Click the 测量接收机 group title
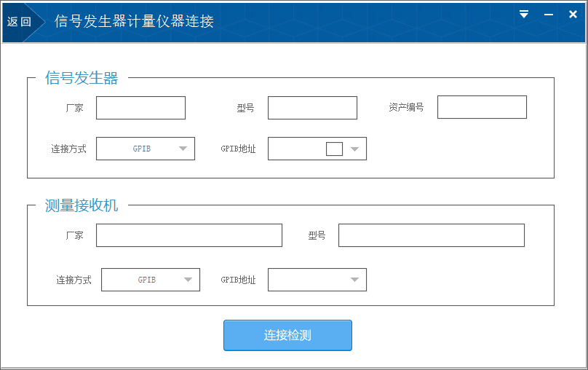 pyautogui.click(x=82, y=205)
